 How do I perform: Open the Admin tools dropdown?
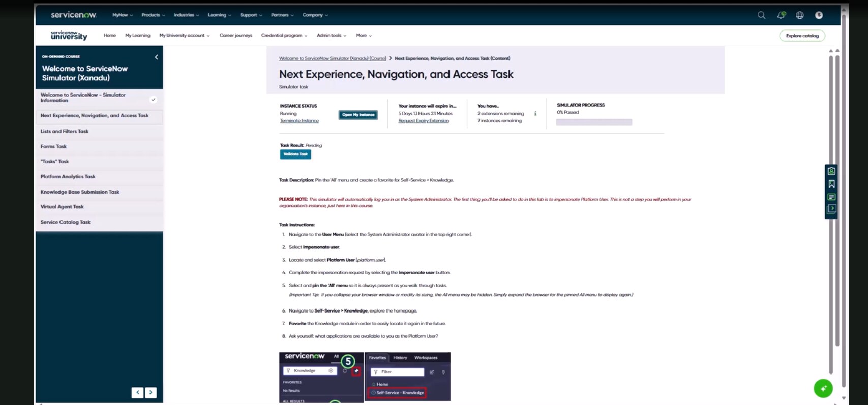pyautogui.click(x=332, y=36)
